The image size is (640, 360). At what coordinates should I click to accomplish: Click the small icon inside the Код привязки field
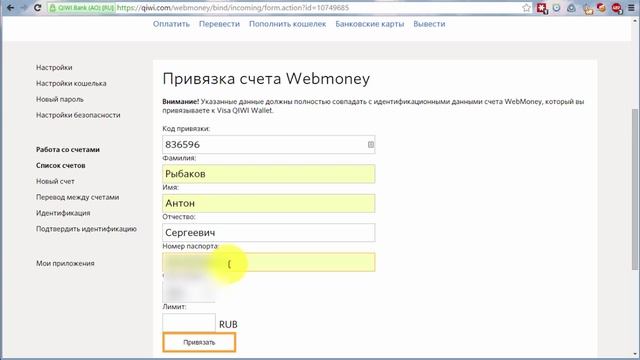click(x=371, y=144)
